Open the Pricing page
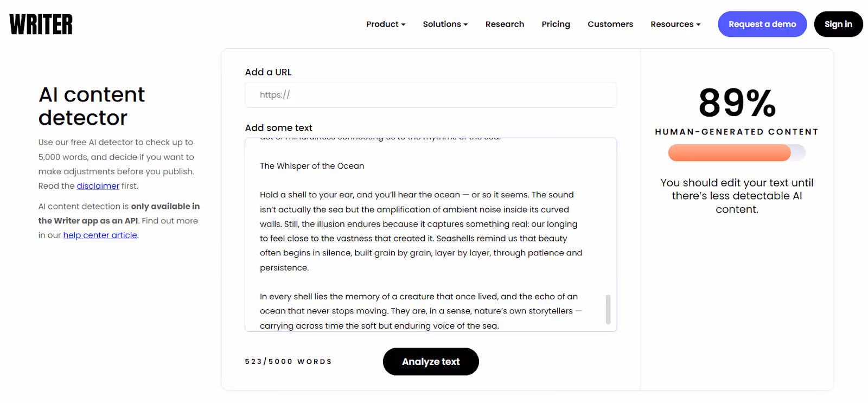Image resolution: width=868 pixels, height=403 pixels. click(x=556, y=24)
